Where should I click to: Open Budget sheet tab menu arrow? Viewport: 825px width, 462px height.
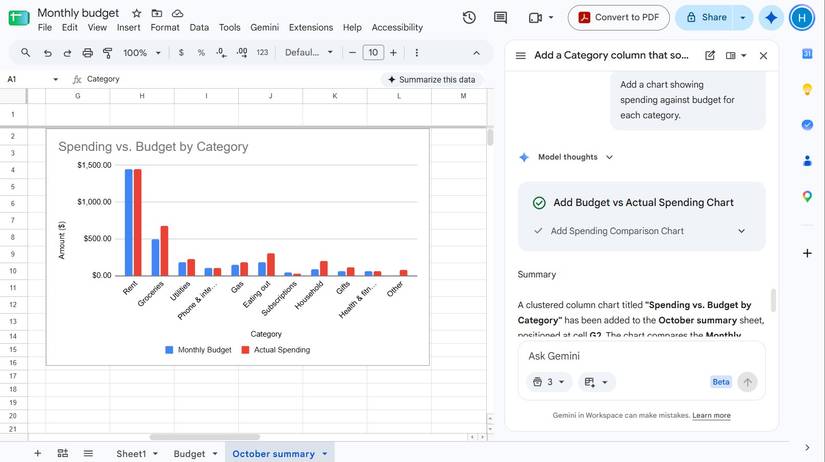pyautogui.click(x=215, y=454)
